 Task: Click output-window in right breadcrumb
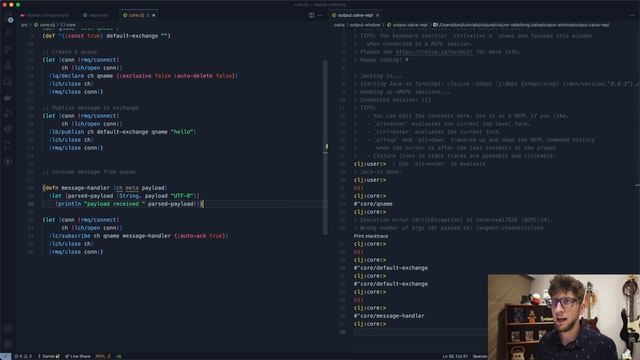(365, 25)
